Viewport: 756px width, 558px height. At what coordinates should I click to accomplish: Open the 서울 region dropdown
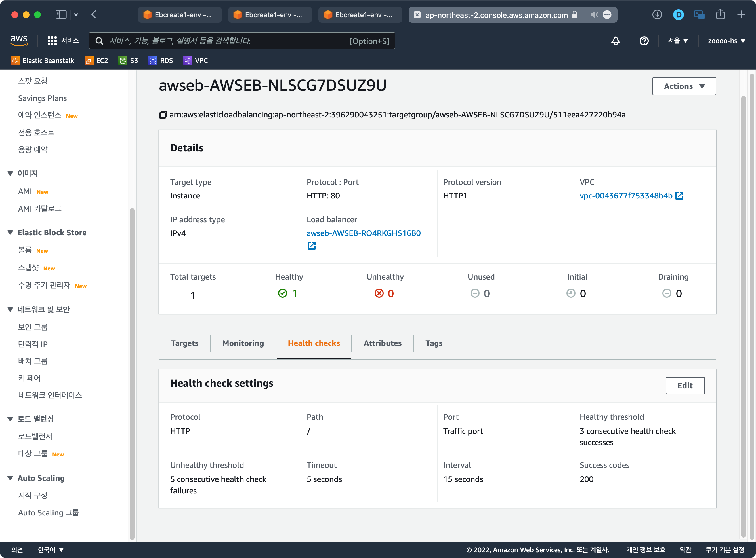click(678, 41)
